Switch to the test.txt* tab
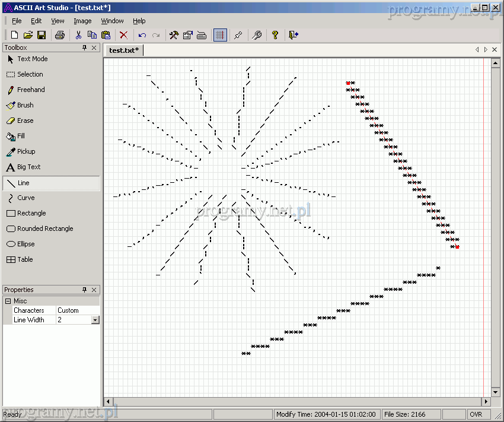The width and height of the screenshot is (504, 422). (x=124, y=50)
